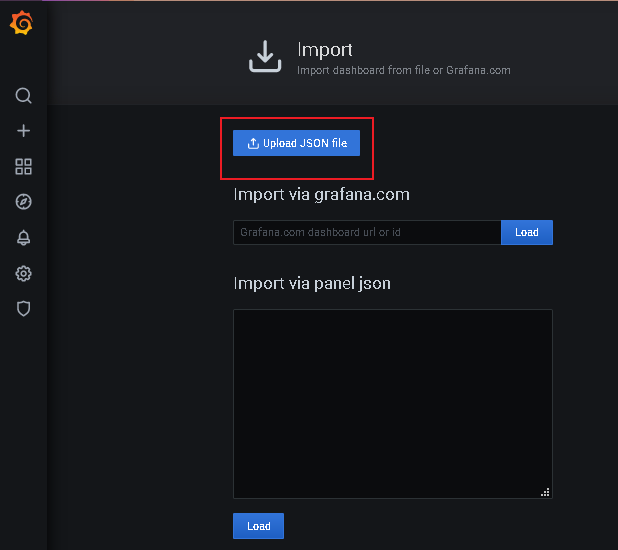Viewport: 618px width, 550px height.
Task: Click the Grafana logo home icon
Action: (x=22, y=23)
